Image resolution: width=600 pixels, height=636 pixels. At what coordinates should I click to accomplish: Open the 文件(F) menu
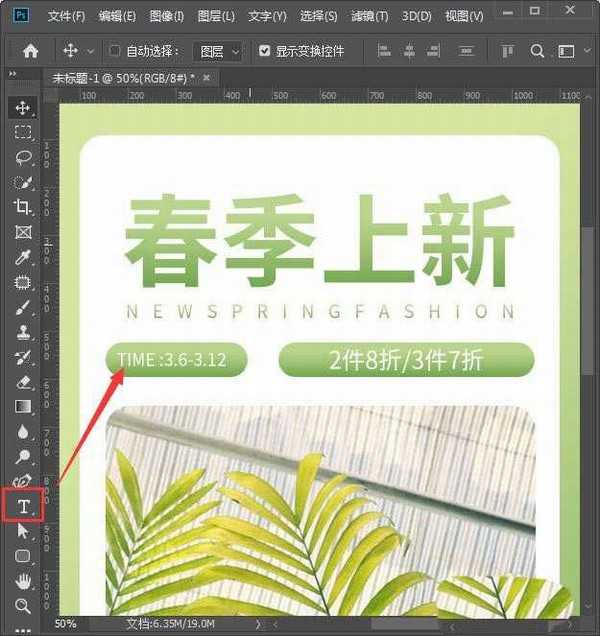click(x=66, y=17)
